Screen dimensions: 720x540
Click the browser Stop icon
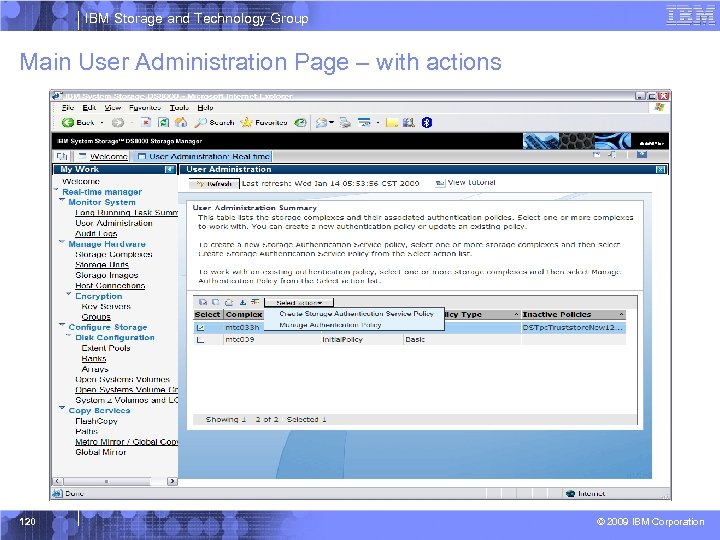[146, 122]
